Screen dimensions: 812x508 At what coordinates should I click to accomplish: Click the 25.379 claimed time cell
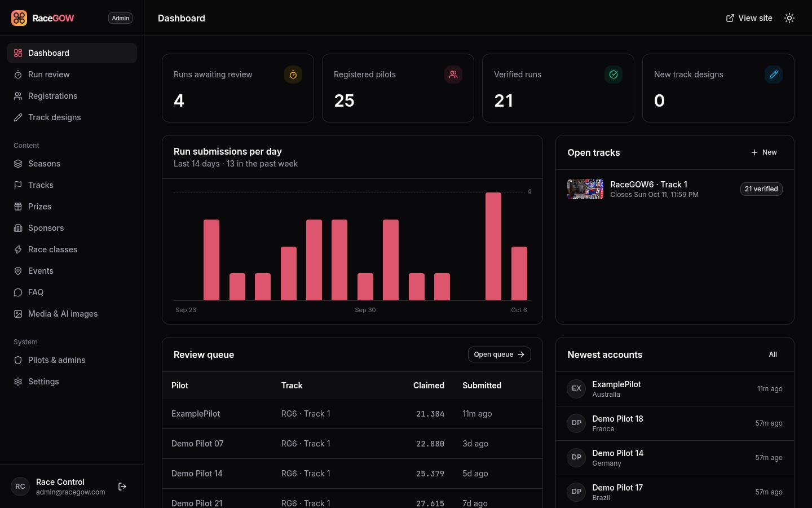click(x=430, y=474)
